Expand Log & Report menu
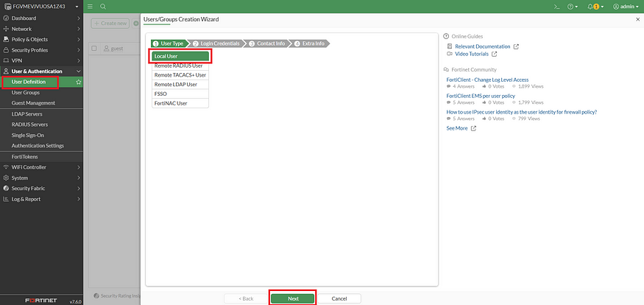The image size is (644, 305). pyautogui.click(x=41, y=199)
